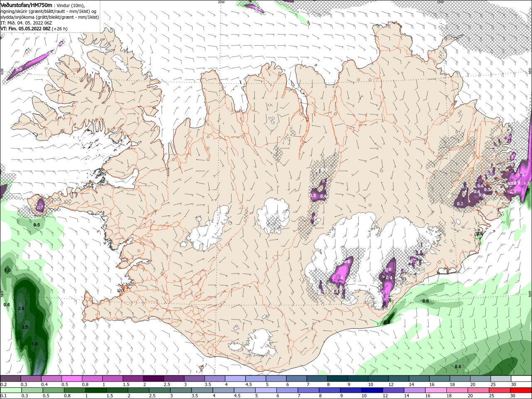This screenshot has height=399, width=532.
Task: Pick the pale green 0.1 rain legend swatch
Action: [11, 390]
